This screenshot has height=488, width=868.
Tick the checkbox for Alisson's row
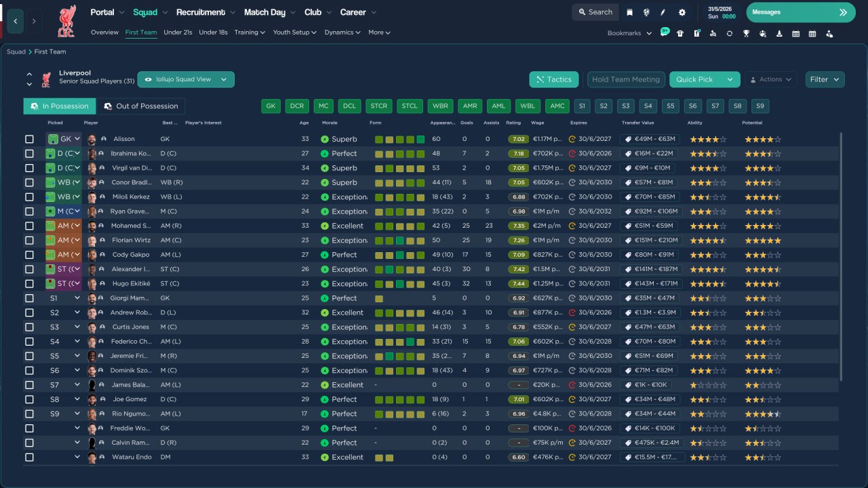point(29,139)
